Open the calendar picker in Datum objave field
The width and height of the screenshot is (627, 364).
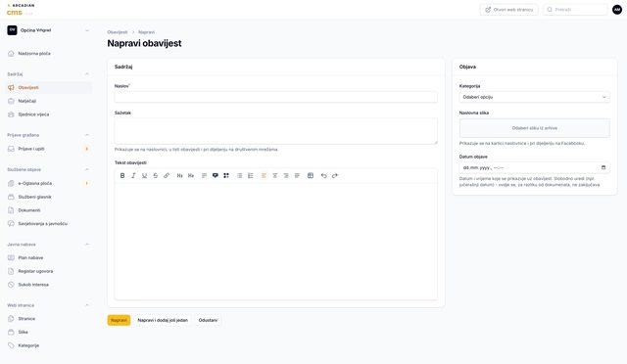[x=603, y=167]
